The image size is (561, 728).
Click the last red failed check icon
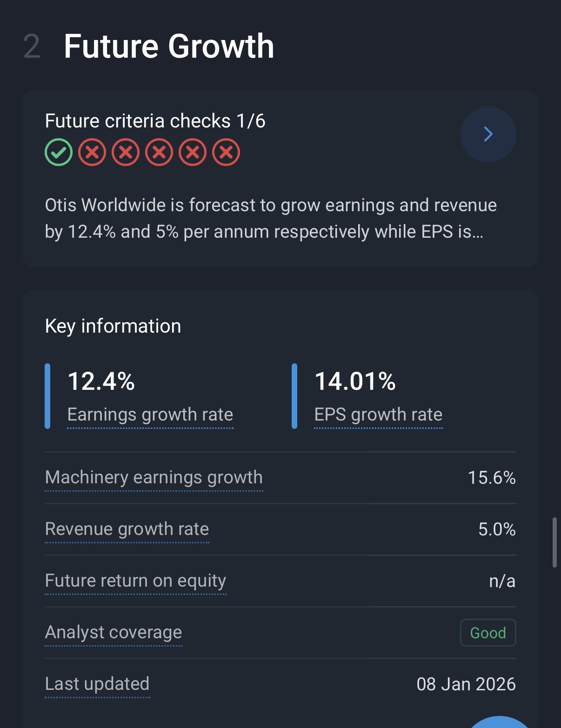point(226,152)
